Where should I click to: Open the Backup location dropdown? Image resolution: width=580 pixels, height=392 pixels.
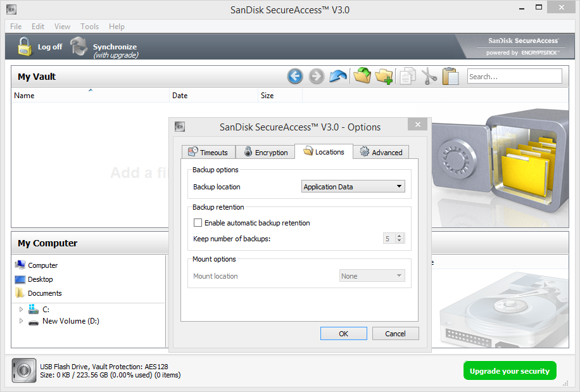353,186
